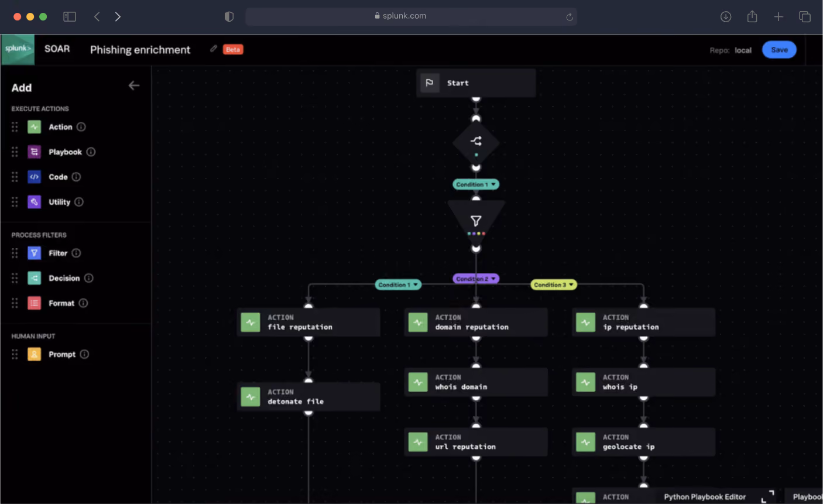Image resolution: width=823 pixels, height=504 pixels.
Task: Show info for Playbook item
Action: tap(91, 152)
